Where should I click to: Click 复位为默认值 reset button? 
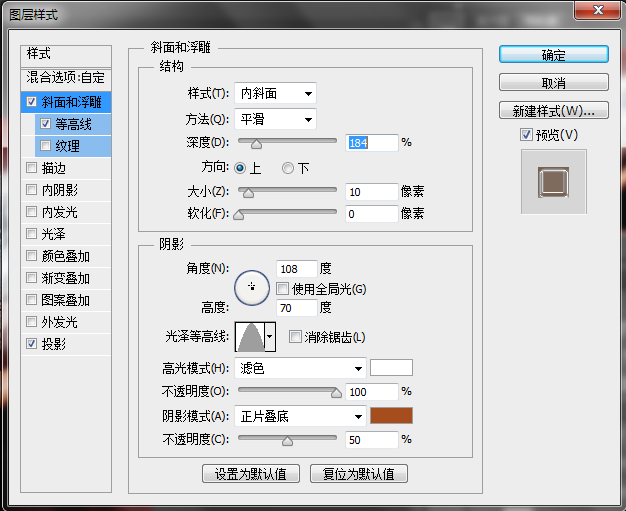pyautogui.click(x=358, y=474)
